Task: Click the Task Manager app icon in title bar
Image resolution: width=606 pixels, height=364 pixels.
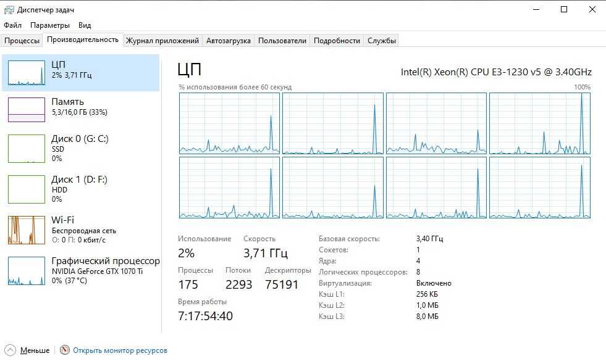Action: click(x=9, y=10)
